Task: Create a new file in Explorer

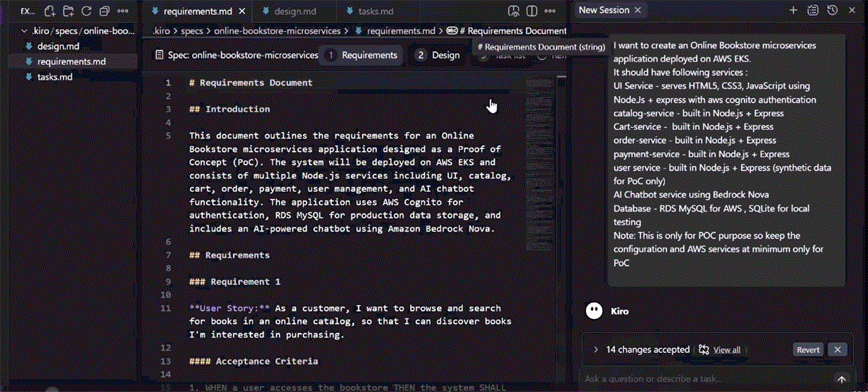Action: click(x=49, y=11)
